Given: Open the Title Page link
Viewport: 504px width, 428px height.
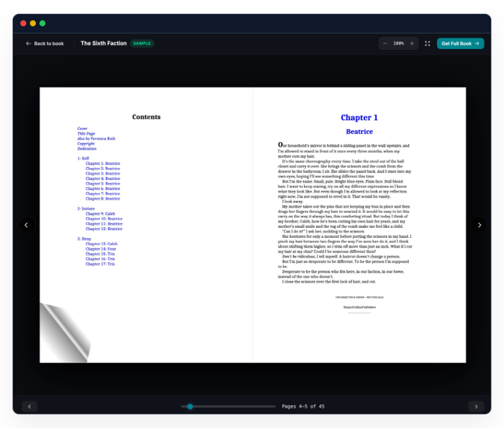Looking at the screenshot, I should click(86, 133).
